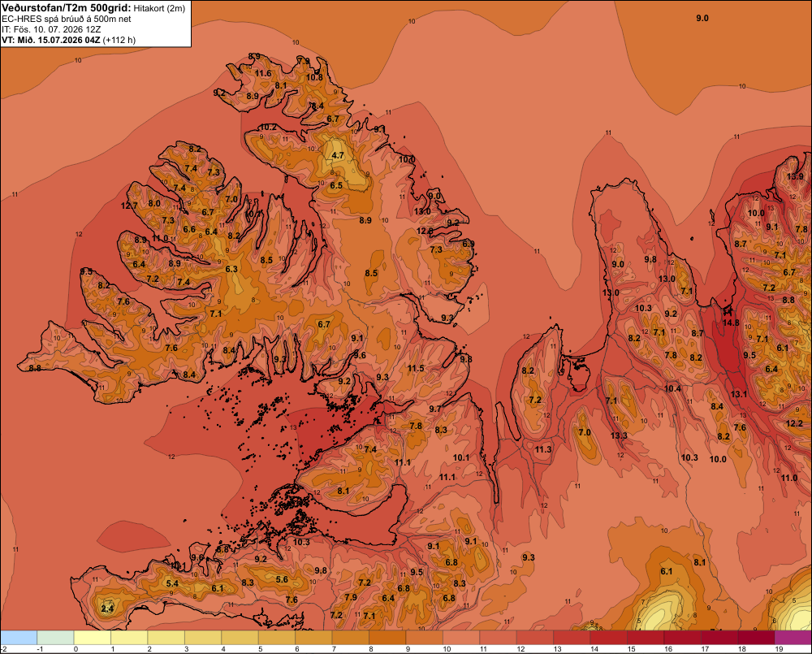Click the 12.2 temperature value on the map

coord(794,423)
